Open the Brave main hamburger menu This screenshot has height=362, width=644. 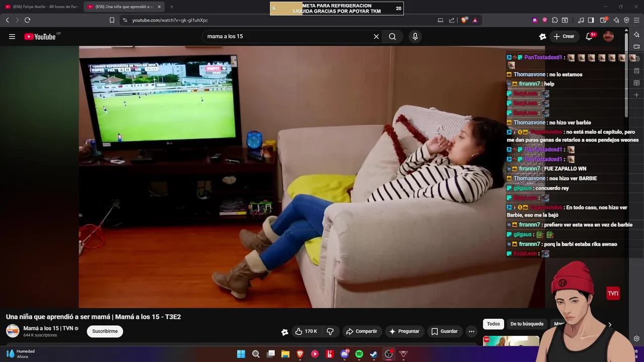coord(636,20)
